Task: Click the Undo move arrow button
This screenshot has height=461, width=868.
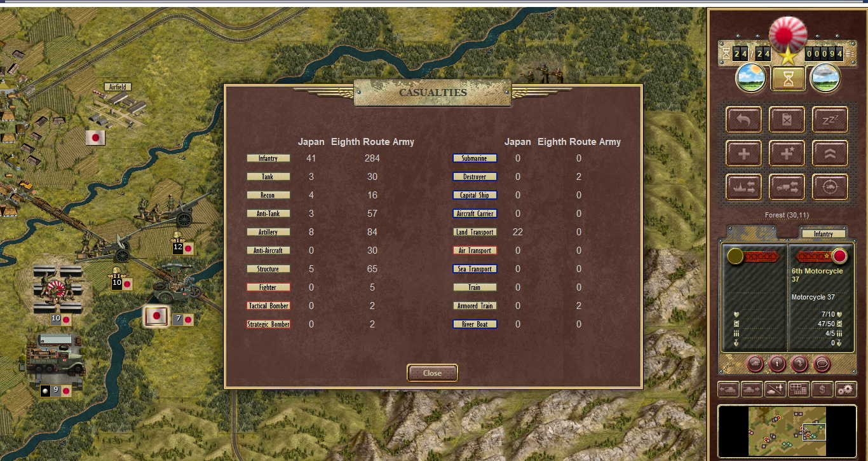Action: point(744,119)
